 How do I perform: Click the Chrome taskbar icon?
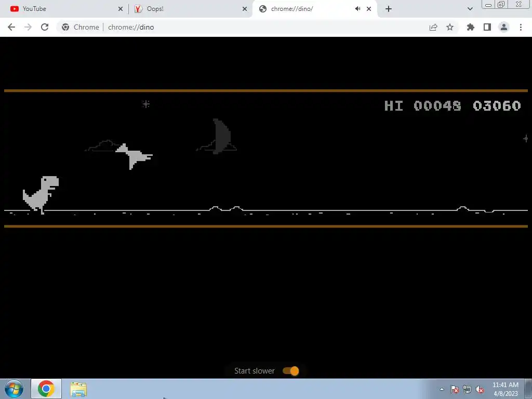[x=46, y=389]
